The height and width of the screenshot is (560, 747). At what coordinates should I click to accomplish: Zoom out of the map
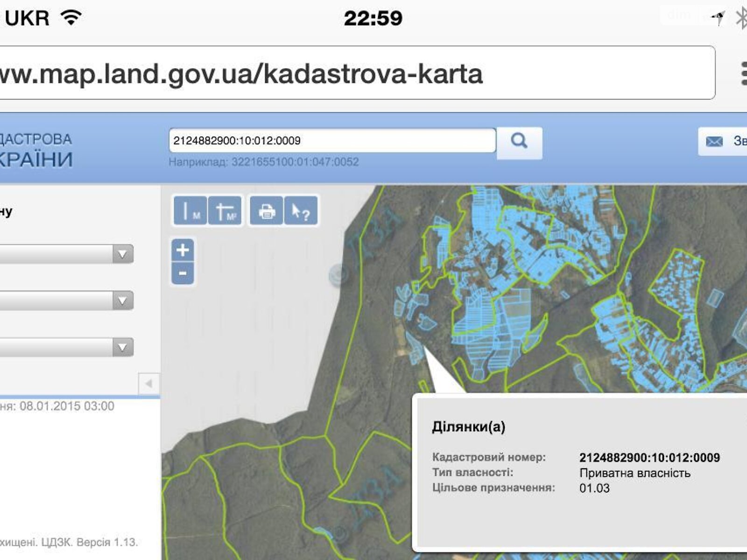[x=183, y=273]
